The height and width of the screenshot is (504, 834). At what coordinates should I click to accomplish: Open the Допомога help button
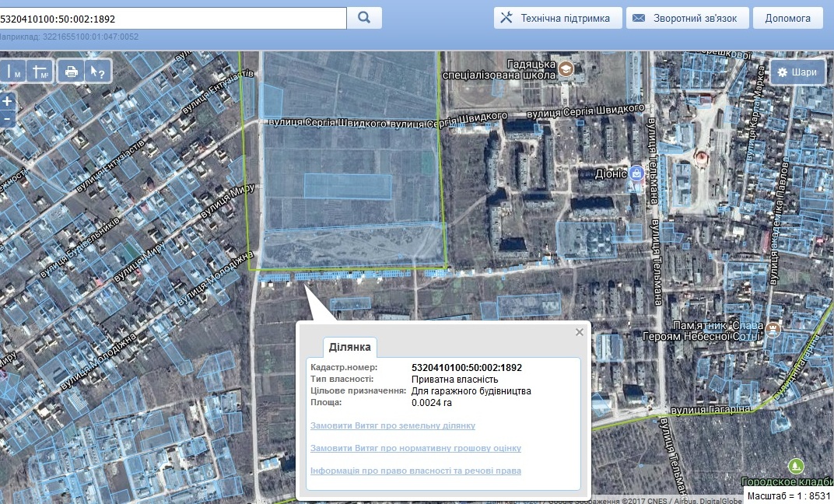point(788,18)
